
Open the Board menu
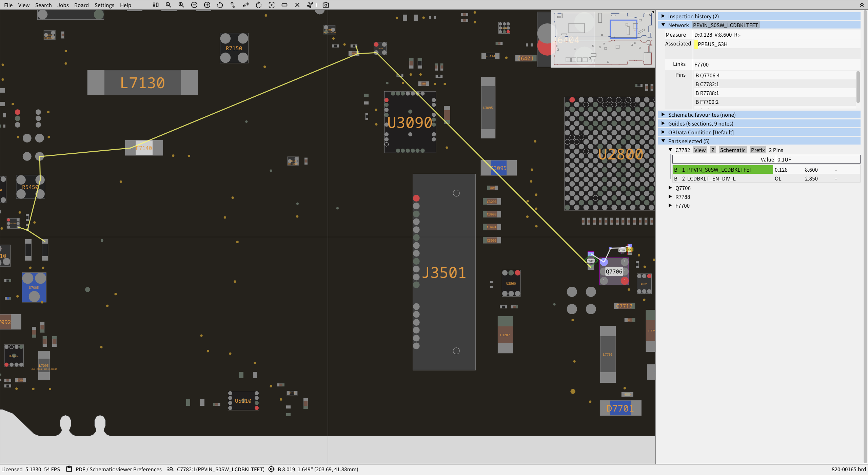81,5
